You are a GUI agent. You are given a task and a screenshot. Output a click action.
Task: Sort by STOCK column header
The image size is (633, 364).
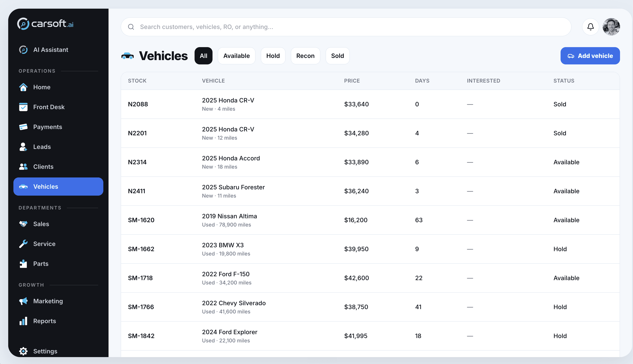(137, 81)
